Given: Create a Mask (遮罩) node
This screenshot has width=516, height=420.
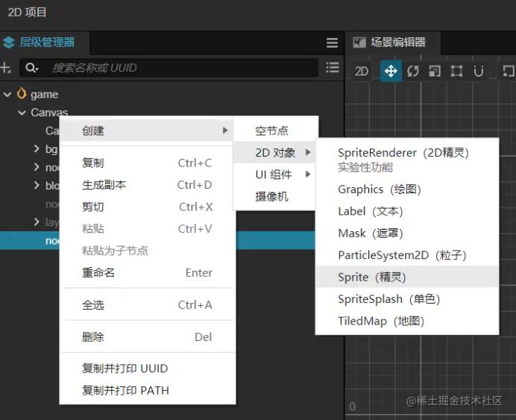Looking at the screenshot, I should coord(406,233).
